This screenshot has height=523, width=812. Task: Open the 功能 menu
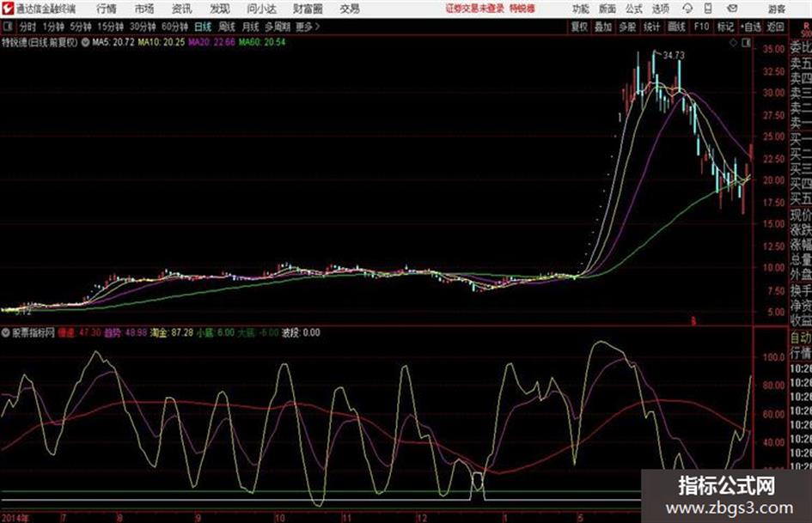coord(581,9)
